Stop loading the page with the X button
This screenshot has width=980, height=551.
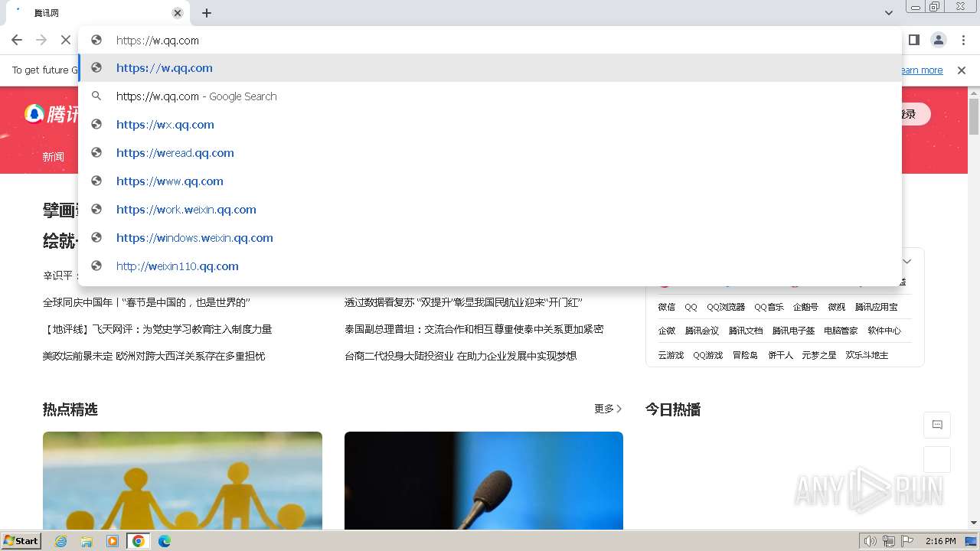pos(65,40)
